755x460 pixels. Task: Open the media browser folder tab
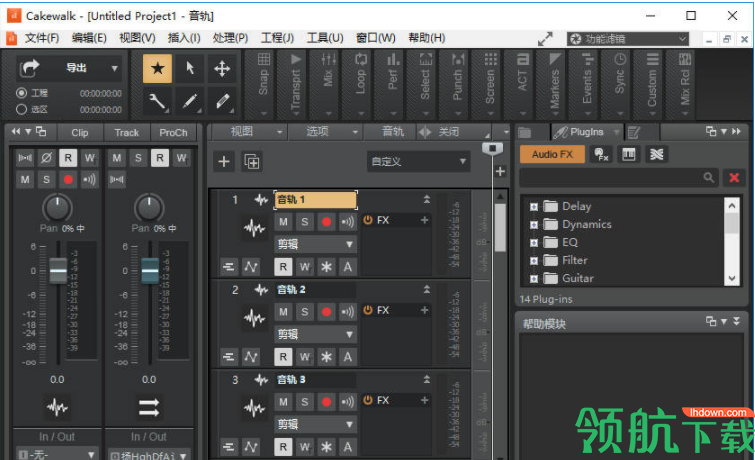coord(524,132)
